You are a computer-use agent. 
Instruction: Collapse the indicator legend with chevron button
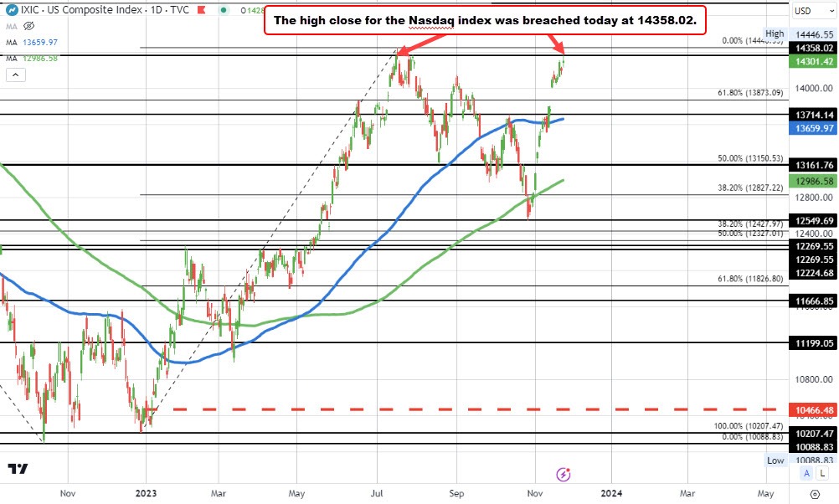coord(16,75)
